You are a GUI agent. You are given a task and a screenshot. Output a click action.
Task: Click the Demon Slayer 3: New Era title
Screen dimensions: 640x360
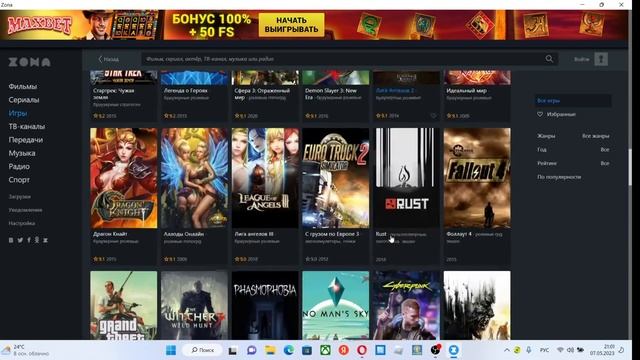331,94
